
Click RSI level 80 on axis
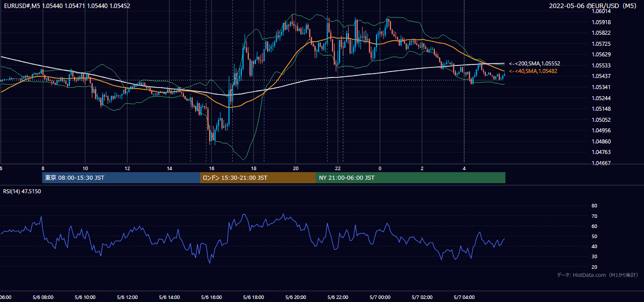pyautogui.click(x=594, y=206)
